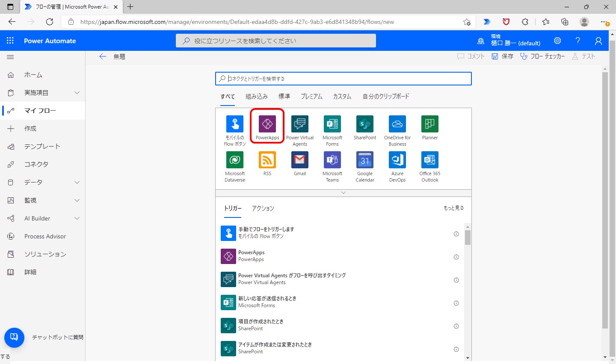The width and height of the screenshot is (616, 364).
Task: Expand the データ sidebar section
Action: coord(77,182)
